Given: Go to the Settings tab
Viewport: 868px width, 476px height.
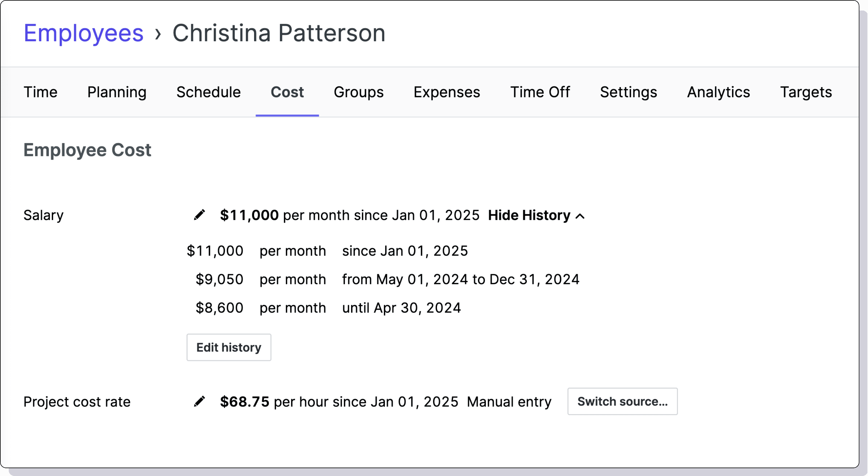Looking at the screenshot, I should click(628, 92).
